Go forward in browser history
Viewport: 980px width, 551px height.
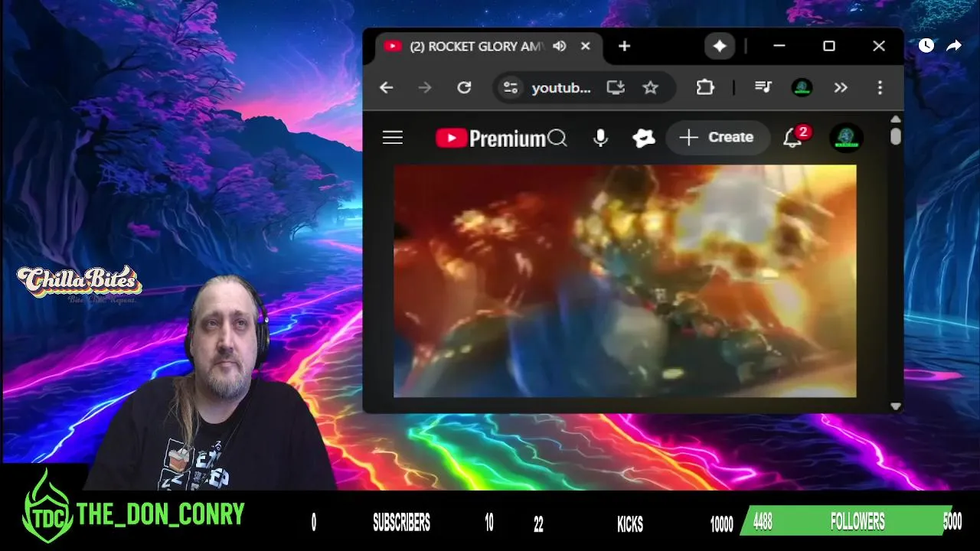(425, 88)
